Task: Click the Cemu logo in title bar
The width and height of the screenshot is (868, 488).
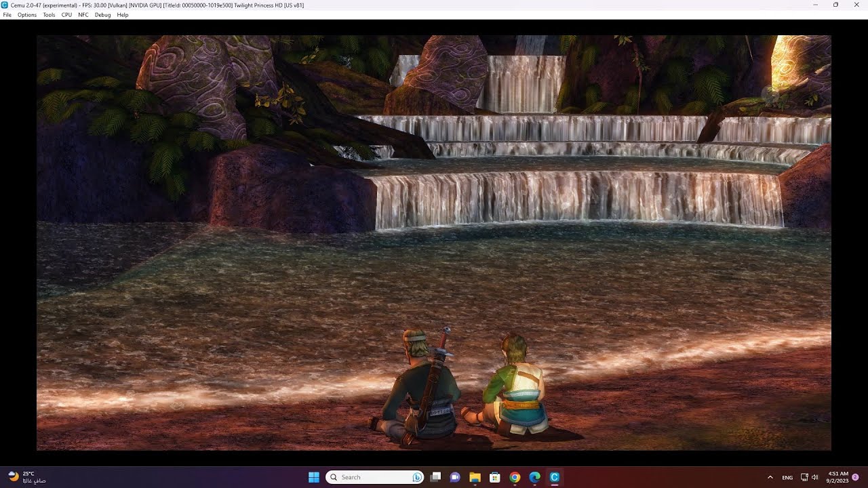Action: pos(5,5)
